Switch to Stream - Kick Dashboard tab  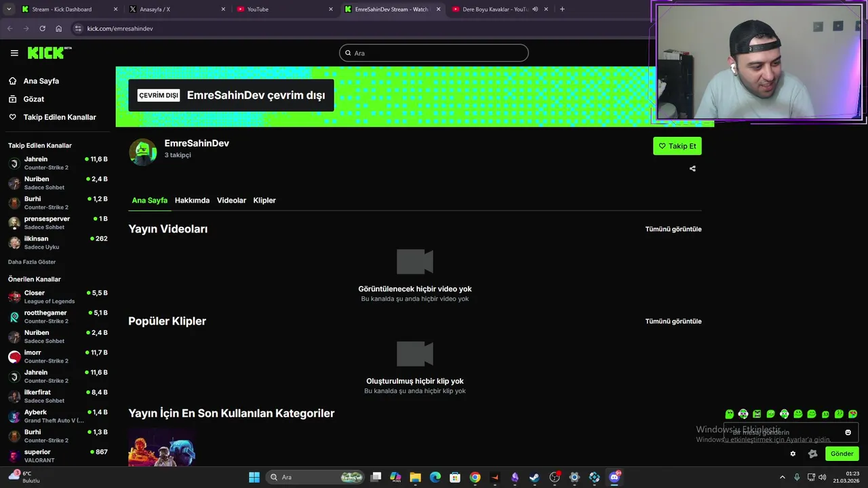click(x=70, y=9)
